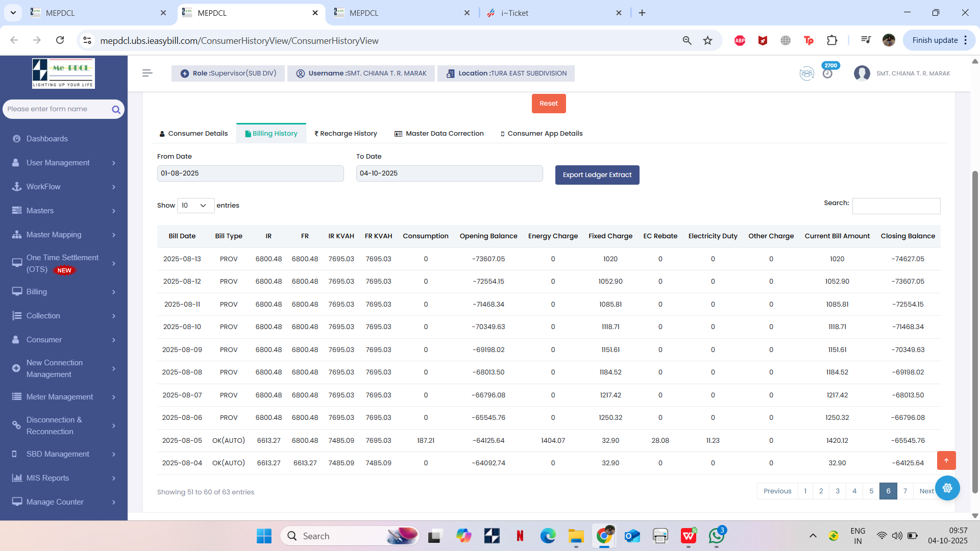Expand the Meter Management menu
Screen dimensions: 980x551
64,397
